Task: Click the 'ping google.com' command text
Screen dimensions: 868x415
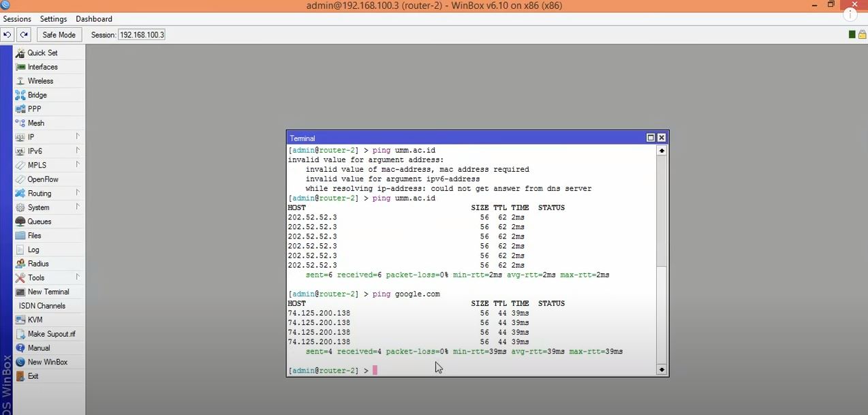Action: [407, 294]
